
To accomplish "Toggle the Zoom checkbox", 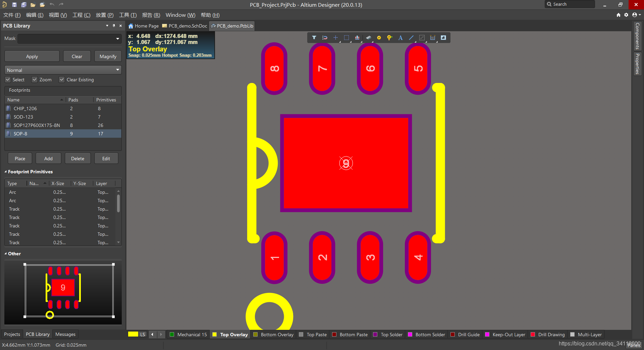I will (34, 80).
